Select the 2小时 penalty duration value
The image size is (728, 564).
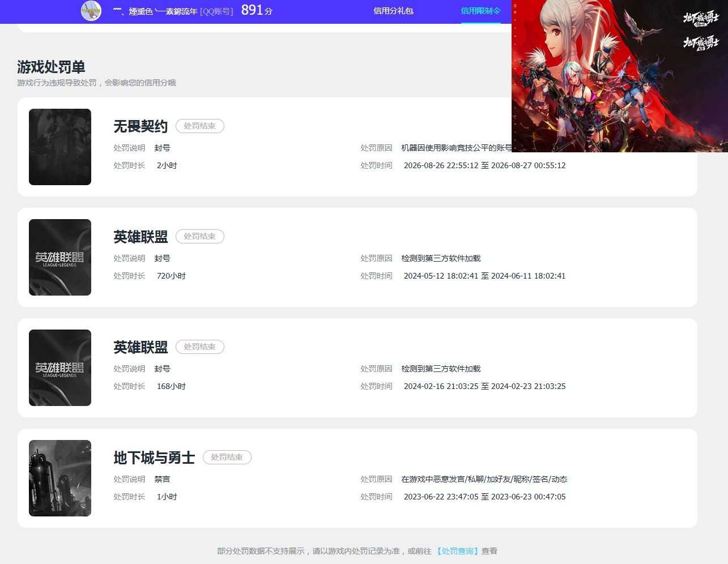tap(167, 165)
